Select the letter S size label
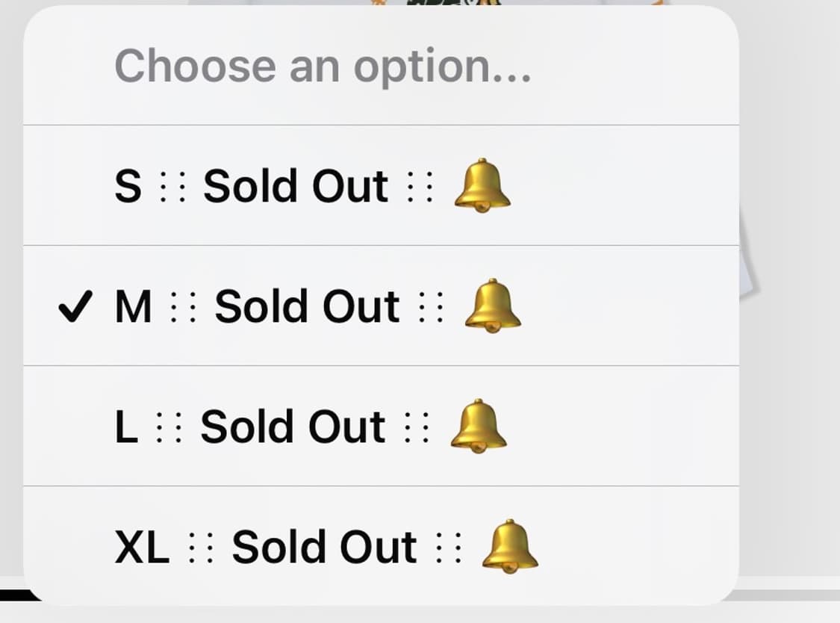This screenshot has height=623, width=840. click(128, 187)
